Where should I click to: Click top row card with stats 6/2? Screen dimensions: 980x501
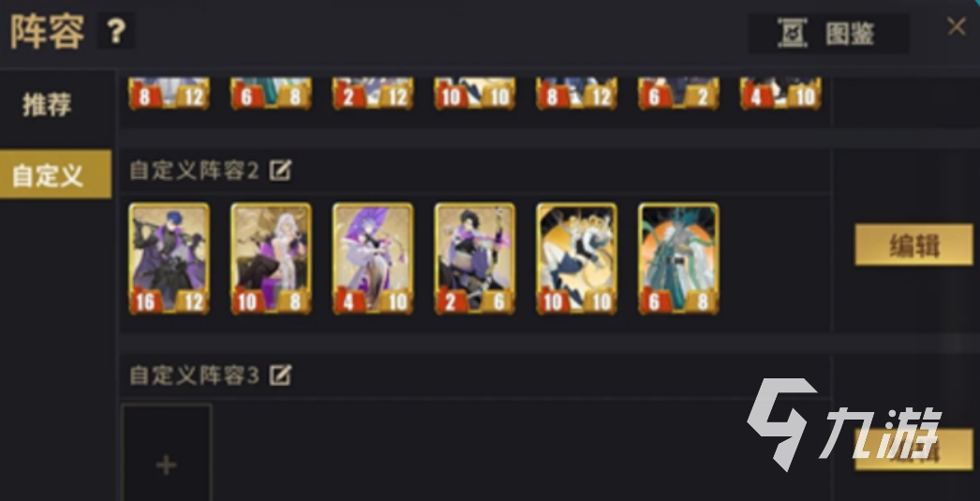(678, 93)
